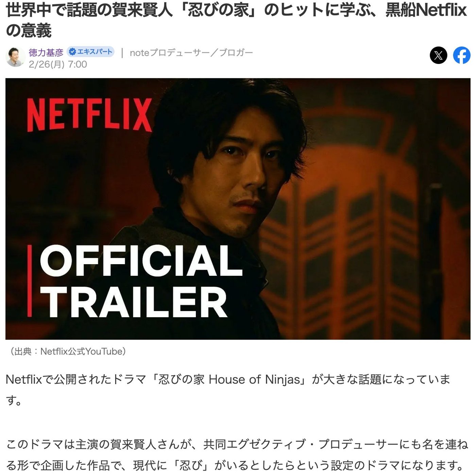Click the 2/26(月) 7:00 timestamp
The image size is (476, 476).
pyautogui.click(x=58, y=64)
